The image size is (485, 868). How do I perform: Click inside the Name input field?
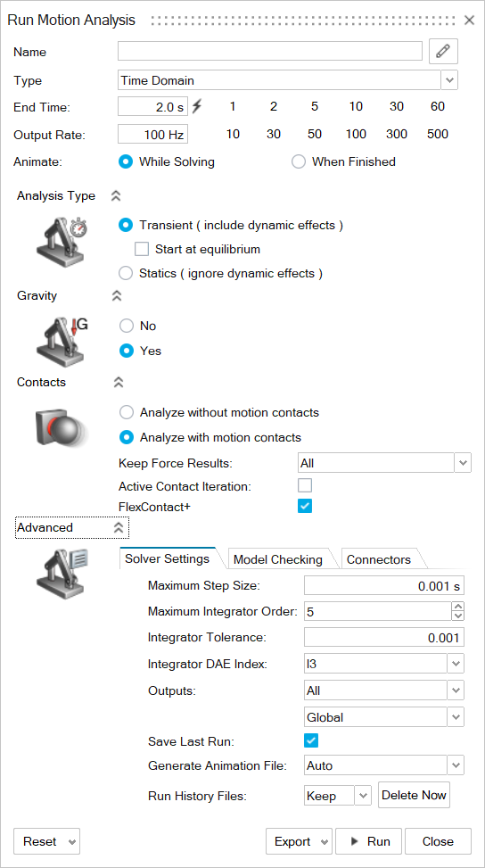pyautogui.click(x=270, y=51)
